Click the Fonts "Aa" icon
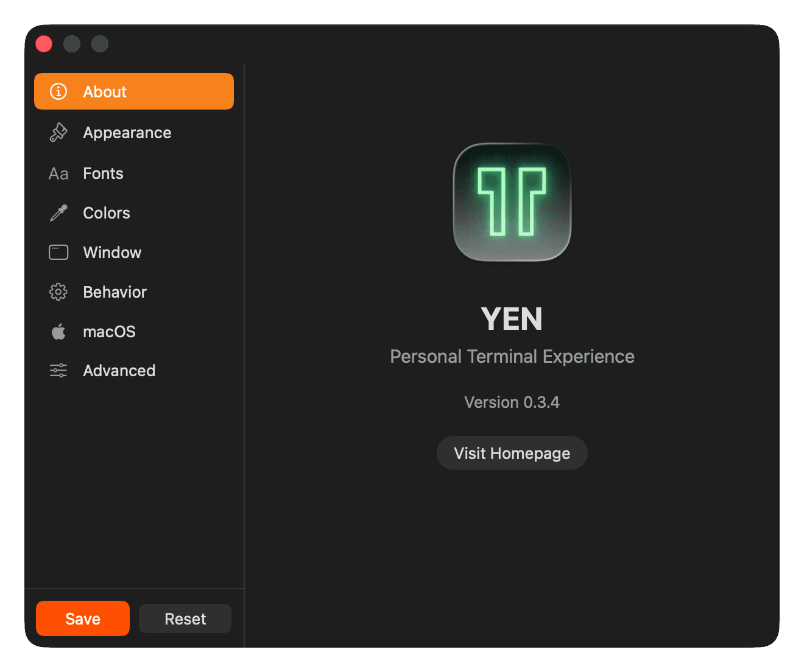 58,173
